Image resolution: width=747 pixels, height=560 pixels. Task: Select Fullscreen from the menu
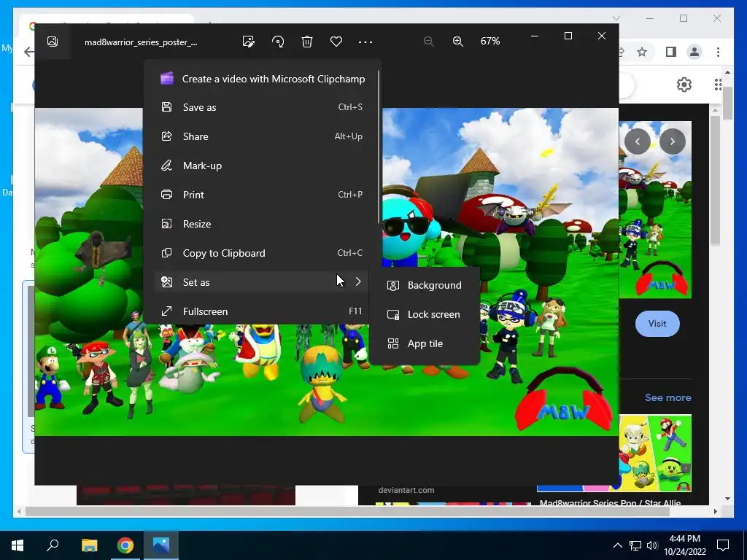tap(261, 311)
